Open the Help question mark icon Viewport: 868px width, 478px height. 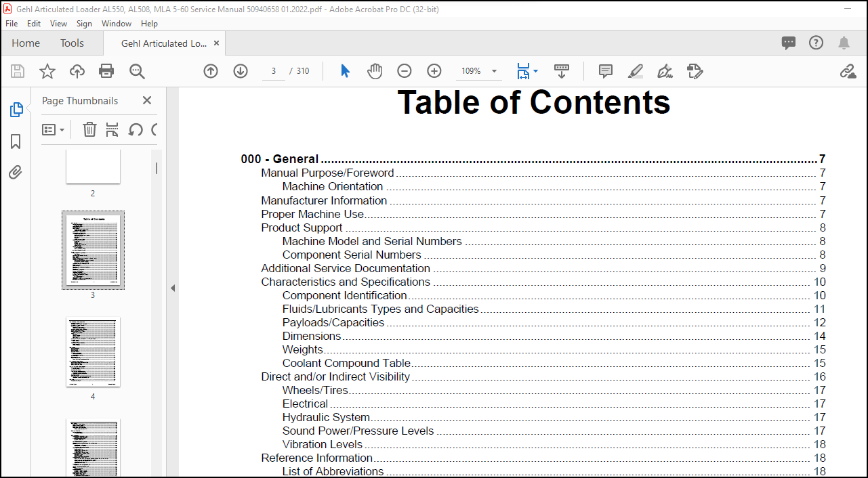click(816, 43)
